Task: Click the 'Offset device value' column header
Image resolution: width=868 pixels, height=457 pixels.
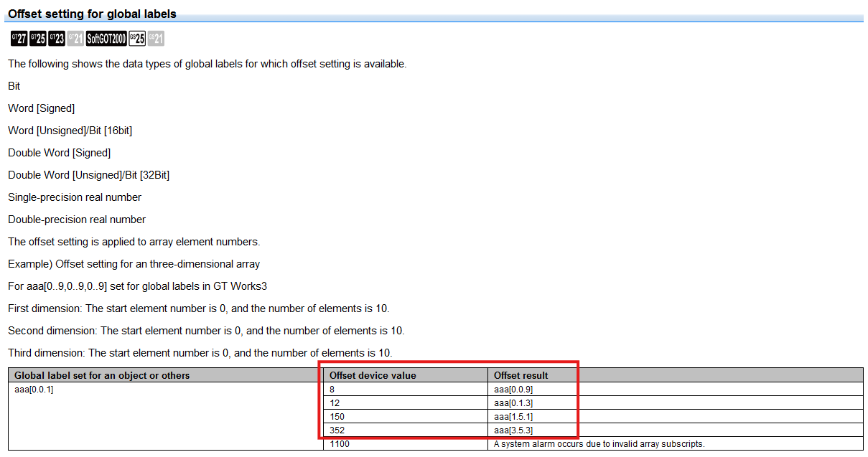Action: click(x=373, y=375)
